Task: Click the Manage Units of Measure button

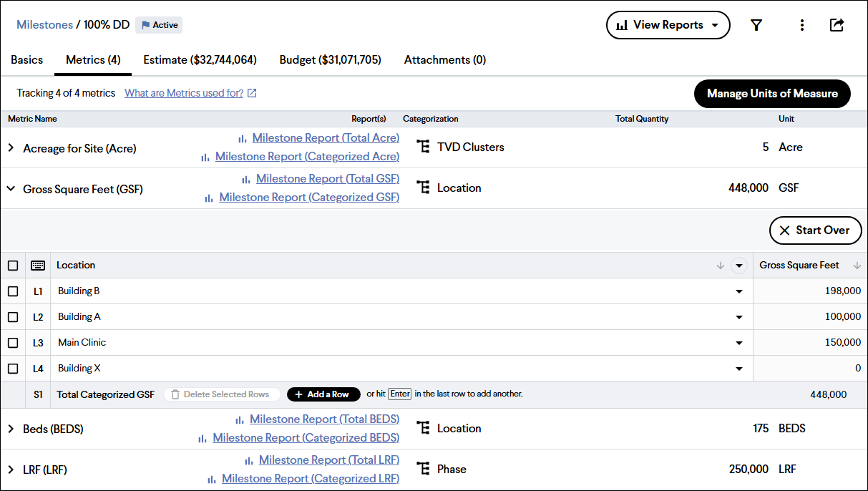Action: pyautogui.click(x=772, y=94)
